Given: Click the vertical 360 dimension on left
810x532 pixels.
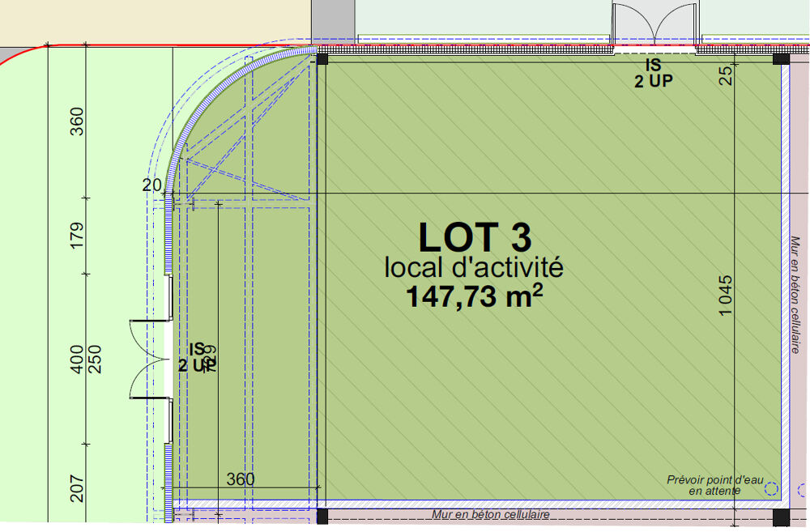Looking at the screenshot, I should tap(76, 121).
